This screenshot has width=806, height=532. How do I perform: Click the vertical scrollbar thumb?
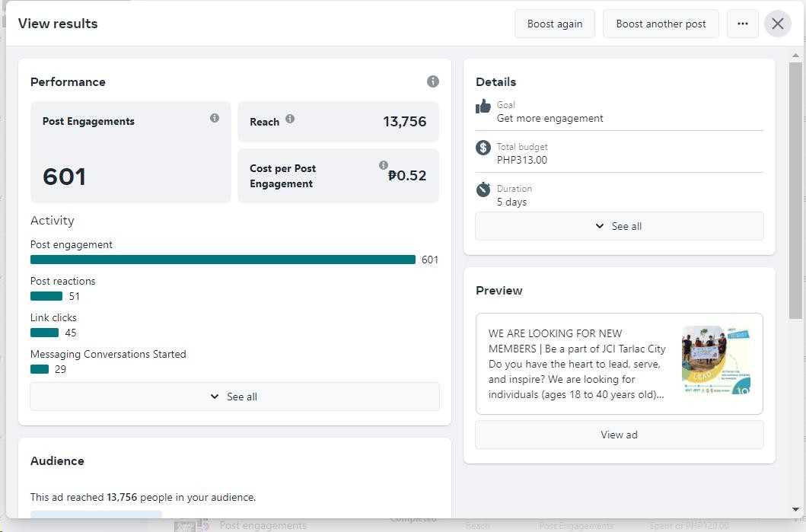[x=795, y=190]
